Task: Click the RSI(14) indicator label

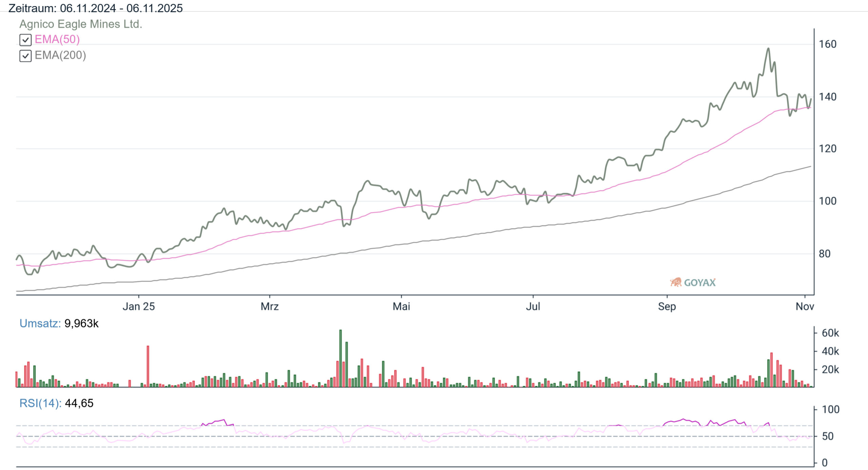Action: point(40,403)
